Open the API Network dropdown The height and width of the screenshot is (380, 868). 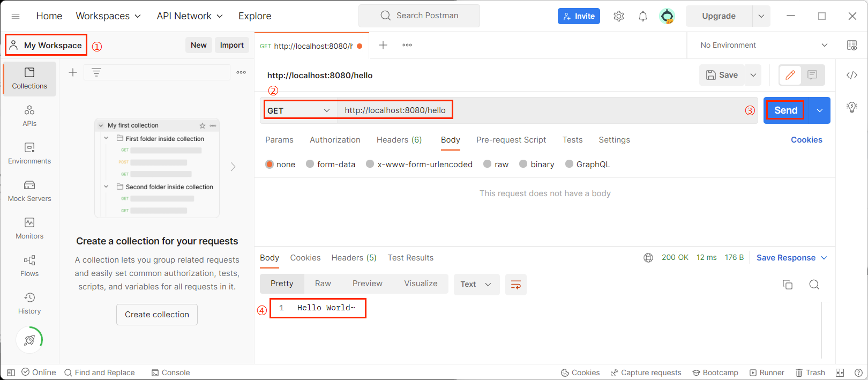pyautogui.click(x=190, y=16)
